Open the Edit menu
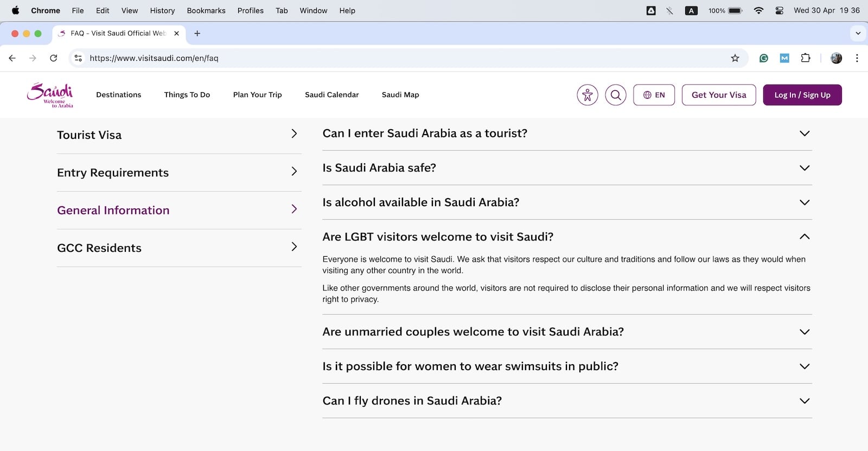Screen dimensions: 868x451 tap(103, 10)
